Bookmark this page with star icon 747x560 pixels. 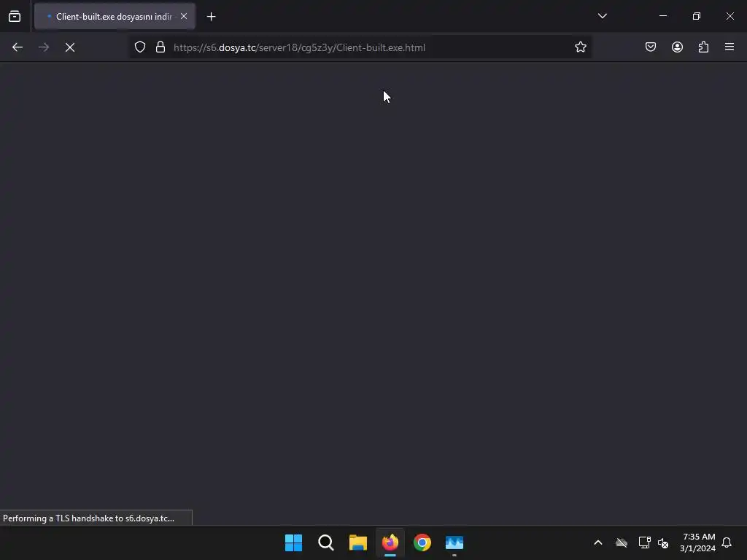pos(580,47)
